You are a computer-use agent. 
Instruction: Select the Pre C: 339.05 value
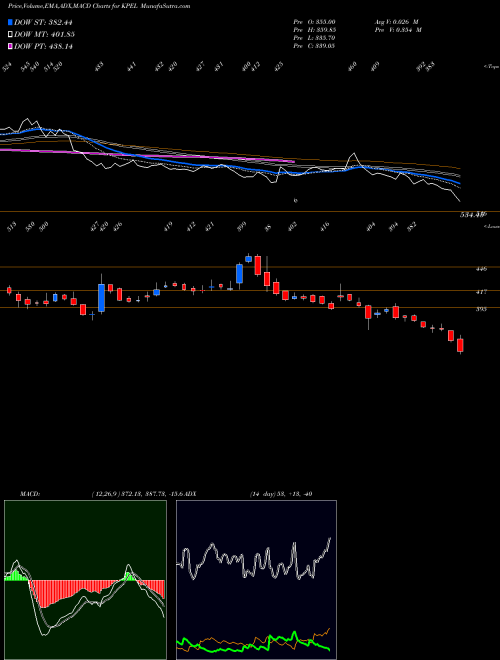(314, 46)
